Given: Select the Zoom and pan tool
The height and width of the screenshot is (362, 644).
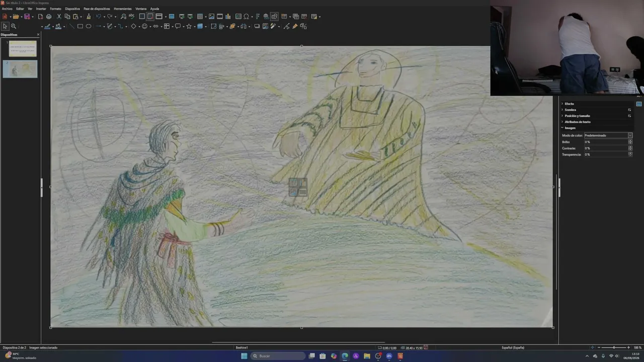Looking at the screenshot, I should pos(14,26).
